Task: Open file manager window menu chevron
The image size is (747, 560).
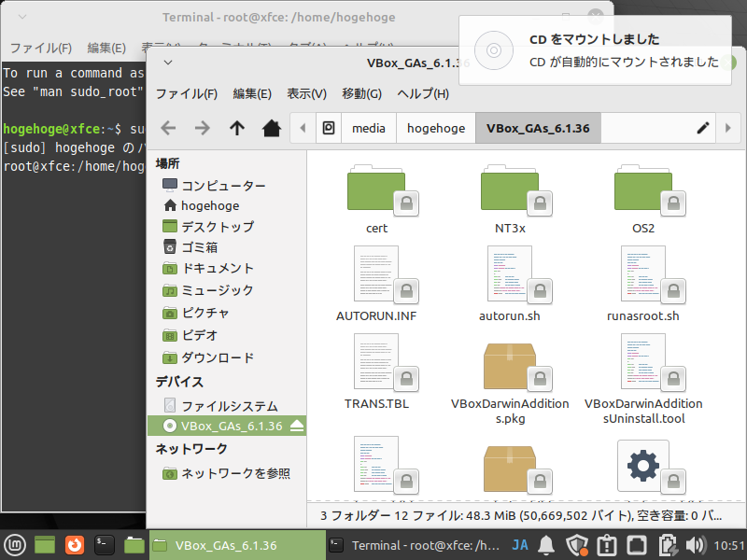Action: 168,63
